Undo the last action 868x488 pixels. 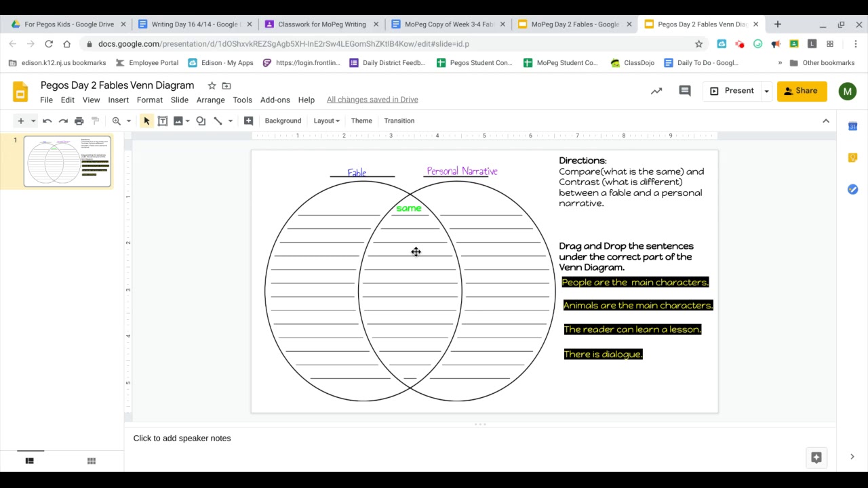click(47, 121)
